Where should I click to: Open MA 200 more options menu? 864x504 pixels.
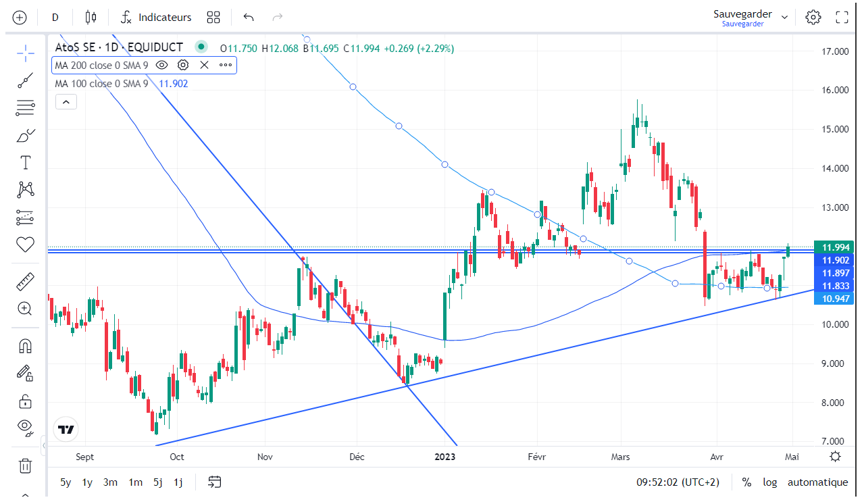tap(226, 66)
